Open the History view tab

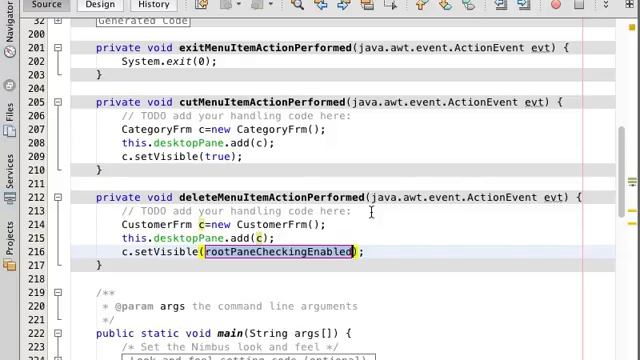pyautogui.click(x=153, y=5)
